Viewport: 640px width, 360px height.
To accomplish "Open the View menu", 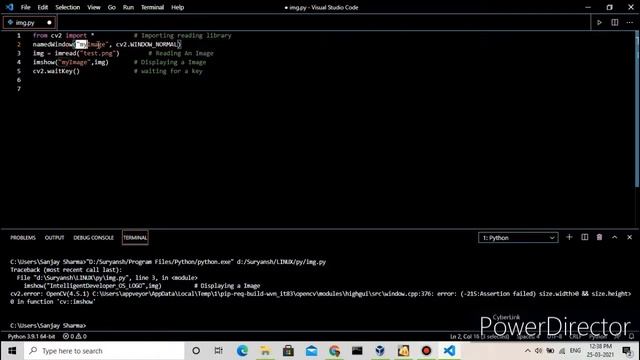I will [x=93, y=7].
